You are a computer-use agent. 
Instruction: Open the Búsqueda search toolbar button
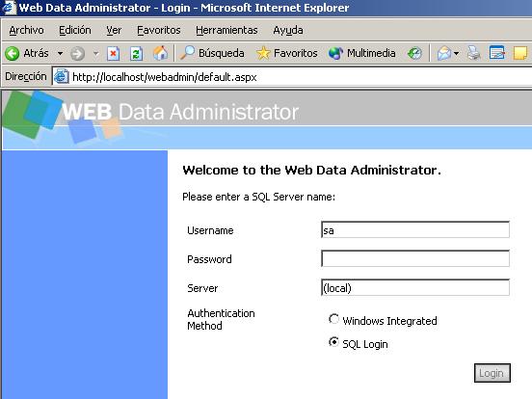point(212,53)
